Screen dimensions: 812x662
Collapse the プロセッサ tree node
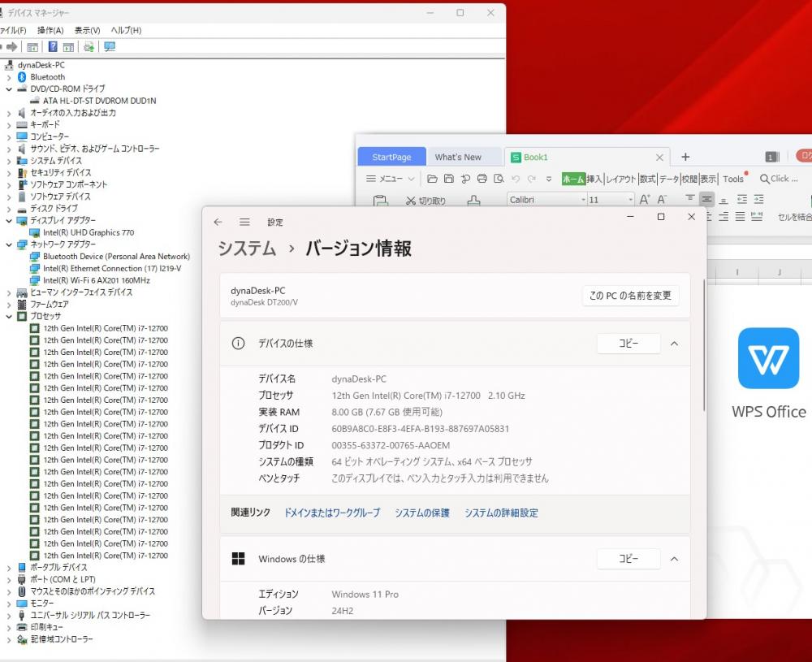click(8, 316)
